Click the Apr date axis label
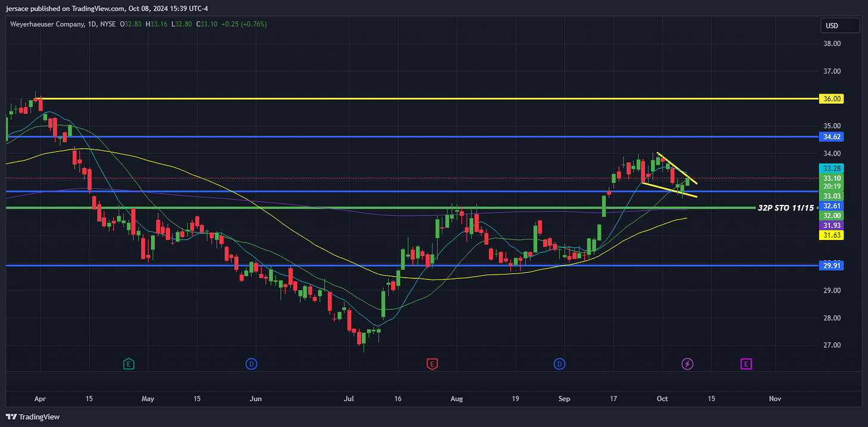 click(x=40, y=398)
